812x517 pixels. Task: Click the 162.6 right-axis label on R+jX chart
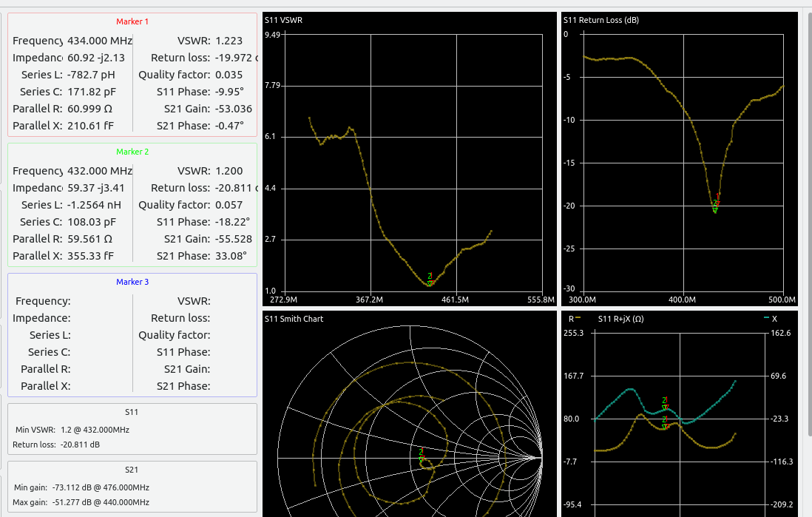pos(781,333)
